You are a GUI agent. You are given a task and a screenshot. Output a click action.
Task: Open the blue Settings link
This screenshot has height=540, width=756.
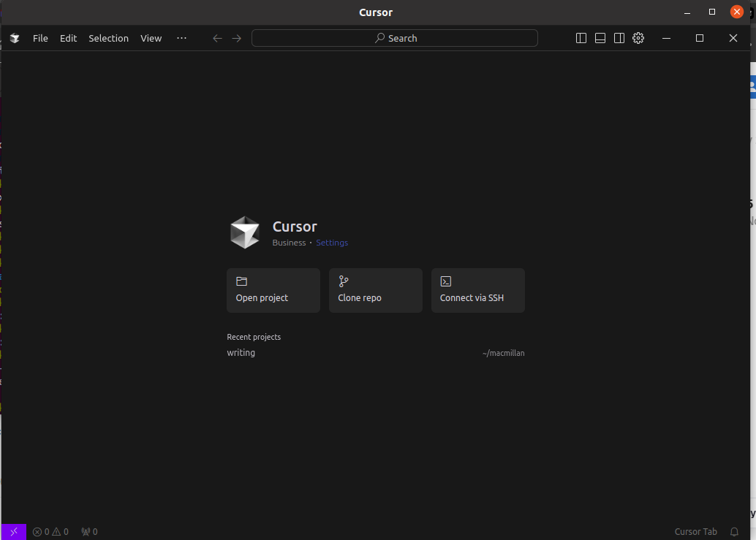pos(332,243)
